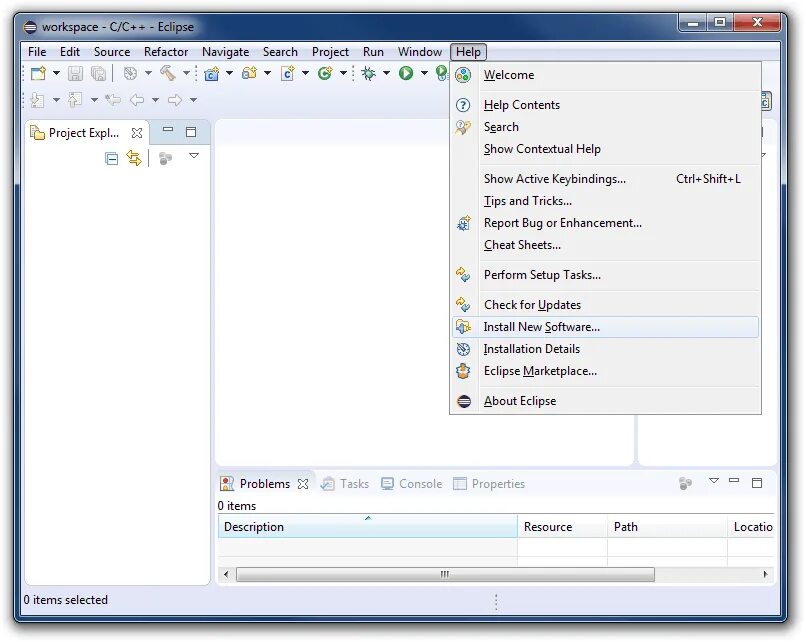The width and height of the screenshot is (806, 642).
Task: Switch to the Console tab
Action: coord(412,484)
